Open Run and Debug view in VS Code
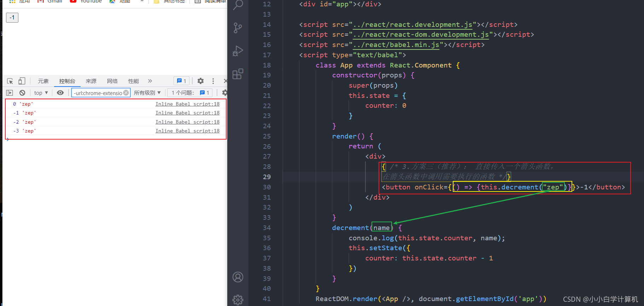 tap(238, 51)
